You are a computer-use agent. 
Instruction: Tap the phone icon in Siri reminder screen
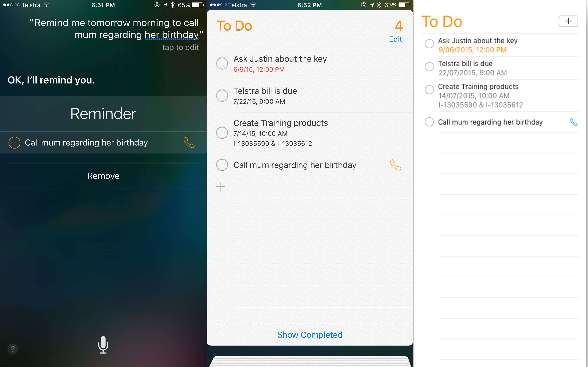[x=189, y=142]
